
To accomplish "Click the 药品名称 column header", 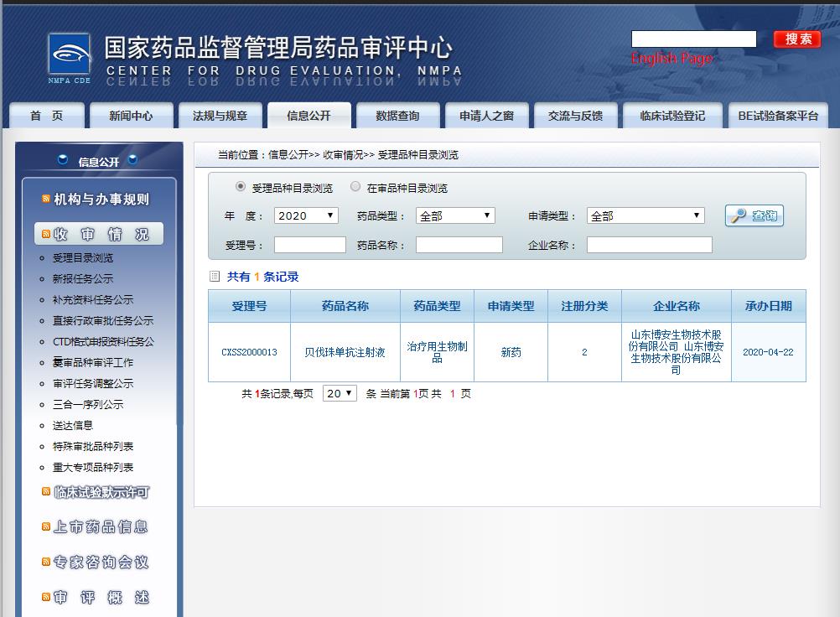I will click(x=345, y=306).
